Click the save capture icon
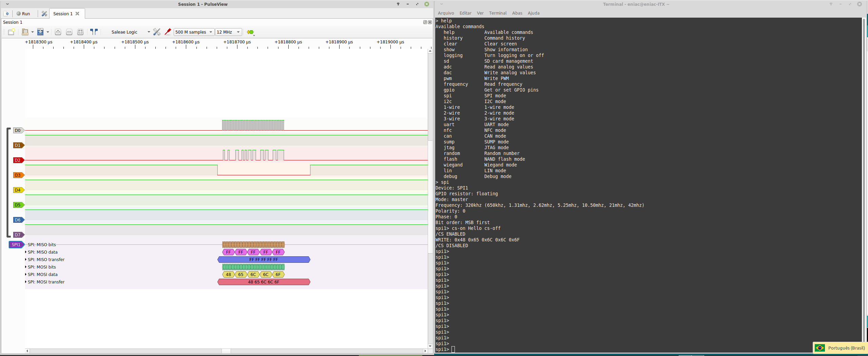The image size is (868, 356). coord(40,32)
